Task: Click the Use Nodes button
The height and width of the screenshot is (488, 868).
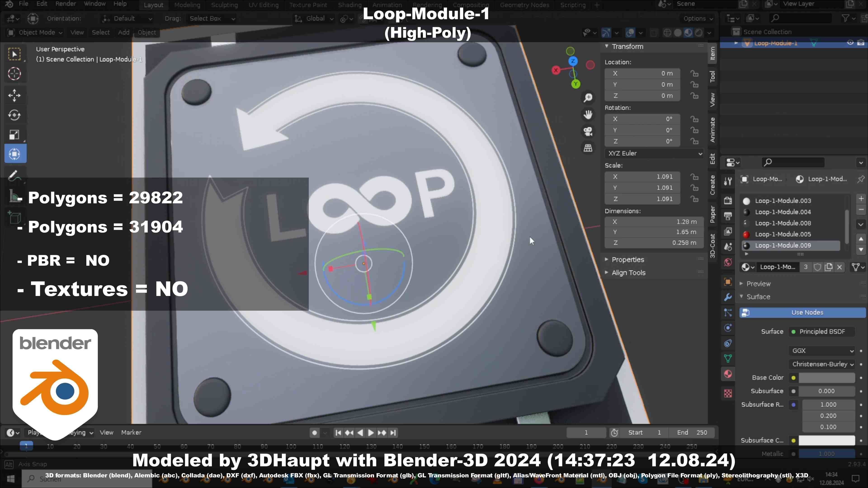Action: pyautogui.click(x=802, y=312)
